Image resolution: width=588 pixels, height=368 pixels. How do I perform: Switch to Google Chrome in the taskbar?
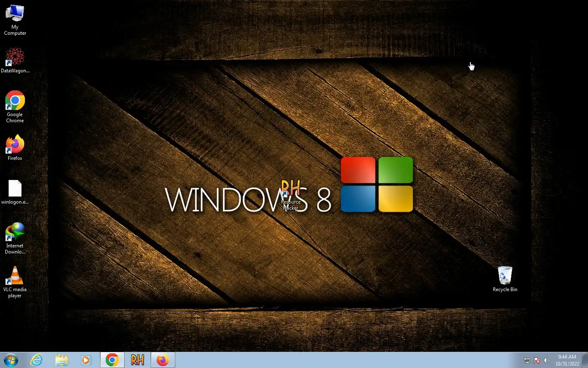click(x=112, y=360)
